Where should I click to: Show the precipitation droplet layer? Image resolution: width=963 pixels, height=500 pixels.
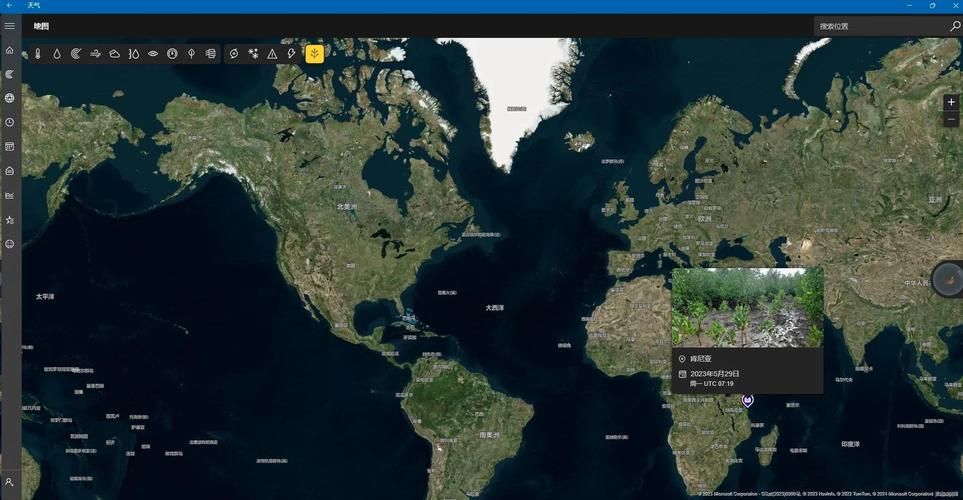(x=57, y=54)
